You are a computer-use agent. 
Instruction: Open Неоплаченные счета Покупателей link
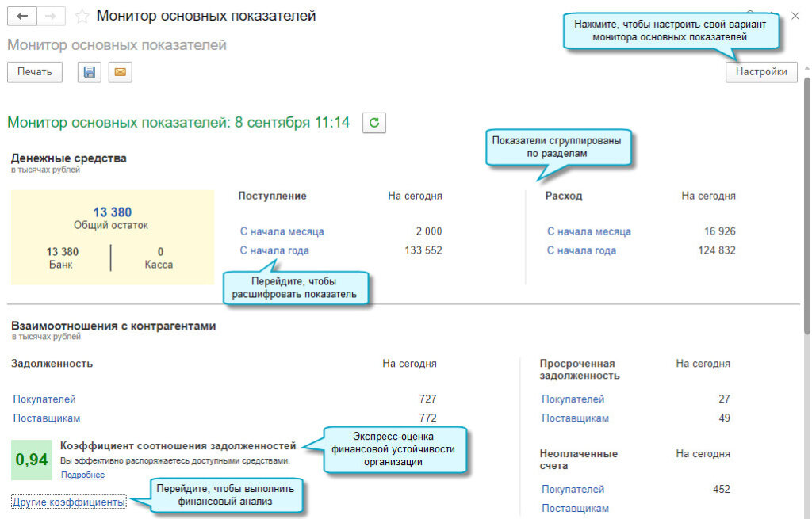point(573,489)
